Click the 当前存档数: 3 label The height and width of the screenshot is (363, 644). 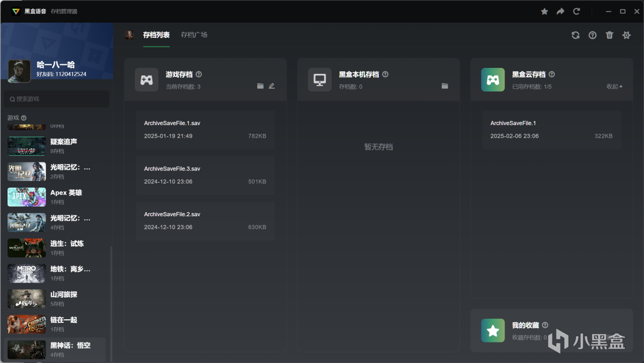(183, 87)
